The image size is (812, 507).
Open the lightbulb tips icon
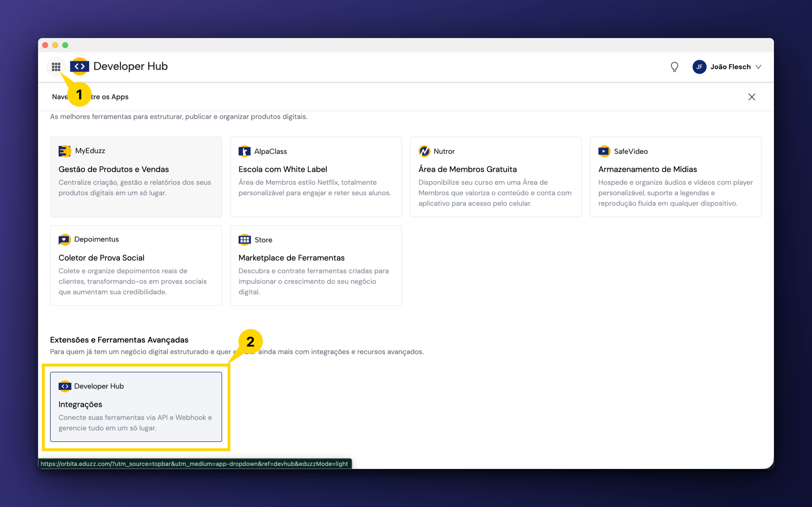pyautogui.click(x=674, y=67)
